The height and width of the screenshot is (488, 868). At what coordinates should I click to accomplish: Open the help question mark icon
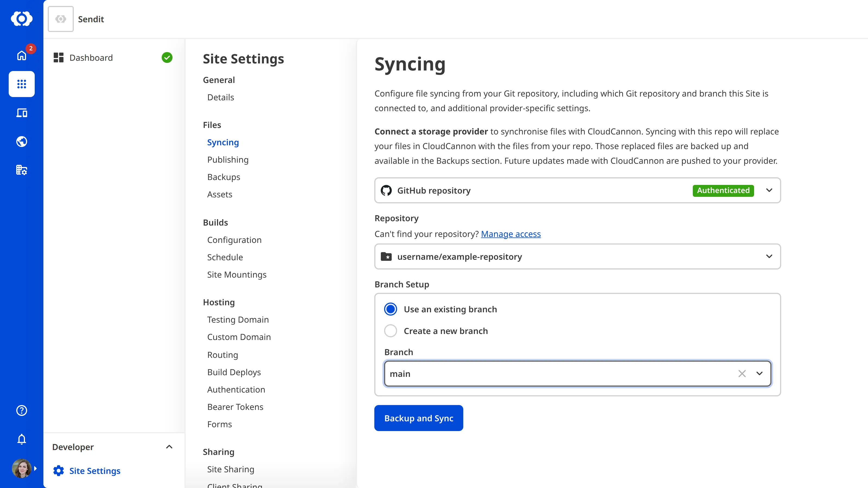click(x=22, y=410)
